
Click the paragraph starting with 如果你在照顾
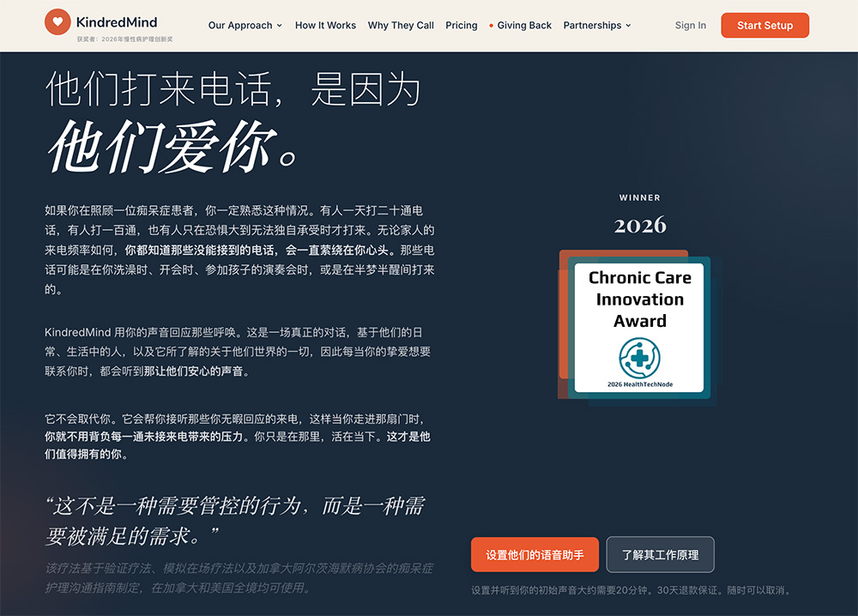(x=239, y=250)
